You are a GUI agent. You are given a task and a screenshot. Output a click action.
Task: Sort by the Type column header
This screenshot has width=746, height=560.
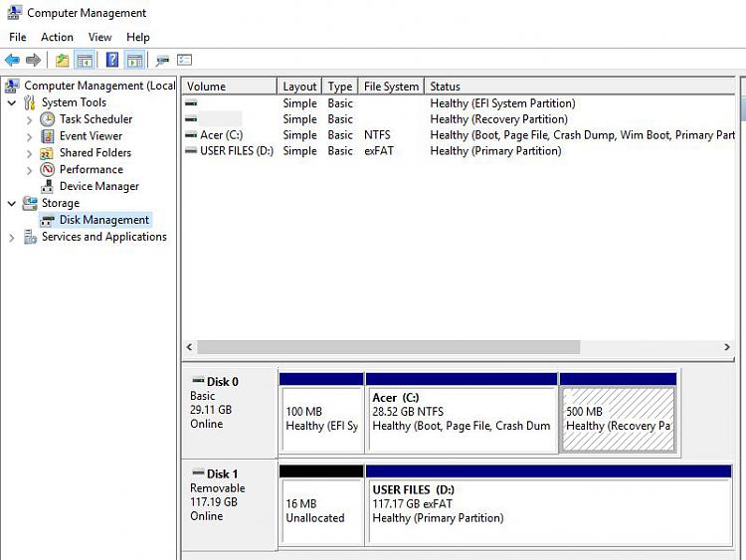click(x=340, y=87)
